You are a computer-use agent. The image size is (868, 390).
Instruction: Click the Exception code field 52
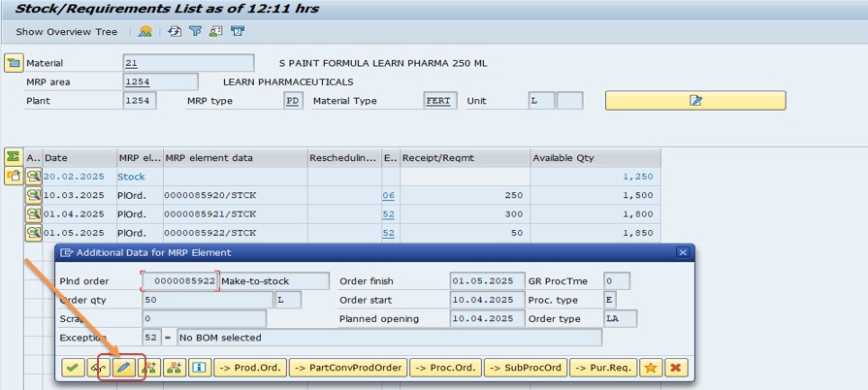(x=151, y=338)
